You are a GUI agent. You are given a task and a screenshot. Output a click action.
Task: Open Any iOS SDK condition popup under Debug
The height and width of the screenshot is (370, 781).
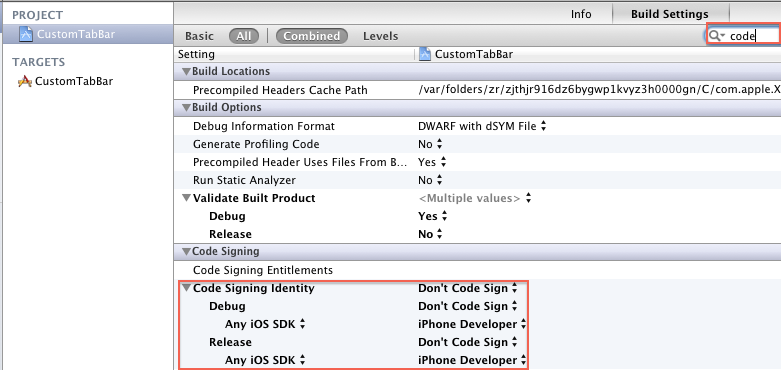pyautogui.click(x=265, y=324)
